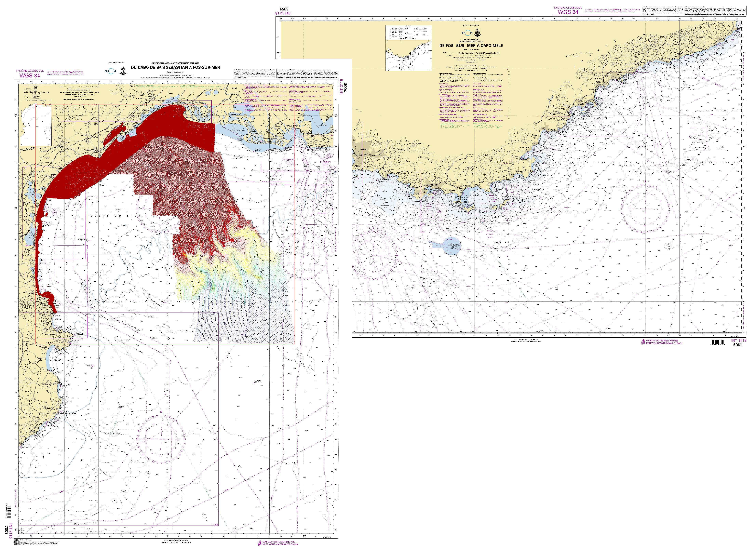Click the WGS 84 label on the left chart
The image size is (756, 549).
click(x=30, y=76)
